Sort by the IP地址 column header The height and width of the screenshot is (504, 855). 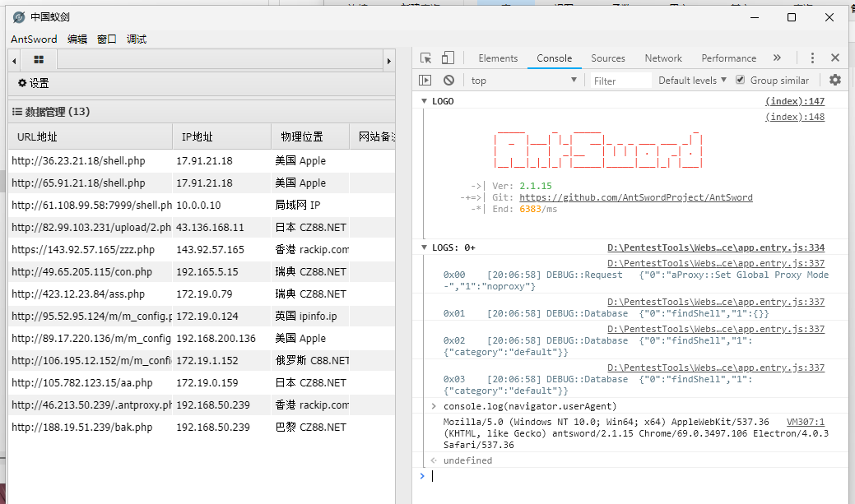222,136
